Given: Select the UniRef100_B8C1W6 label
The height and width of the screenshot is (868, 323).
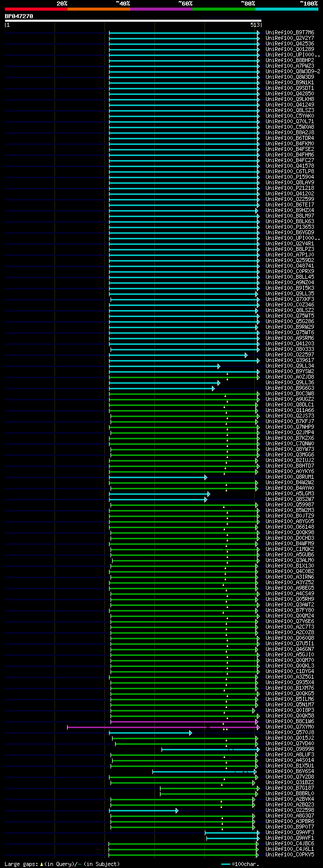Looking at the screenshot, I should click(290, 722).
